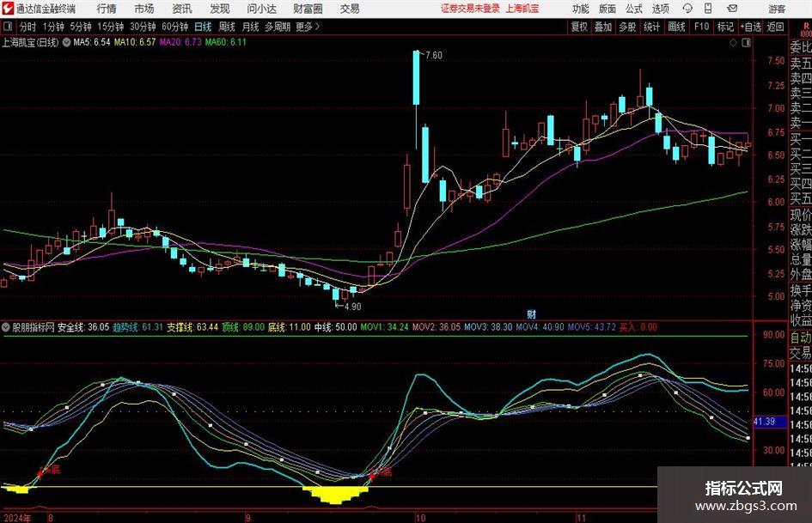Click the 底线: 11.00 indicator value
The image size is (812, 523).
click(289, 327)
